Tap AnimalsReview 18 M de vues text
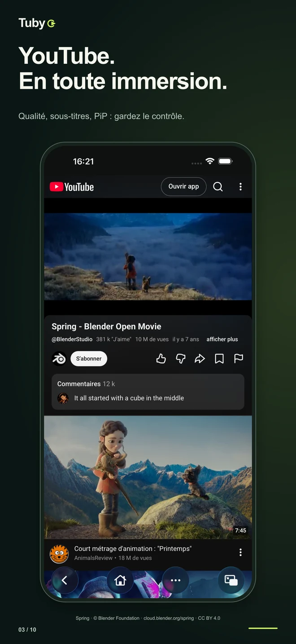 point(113,558)
